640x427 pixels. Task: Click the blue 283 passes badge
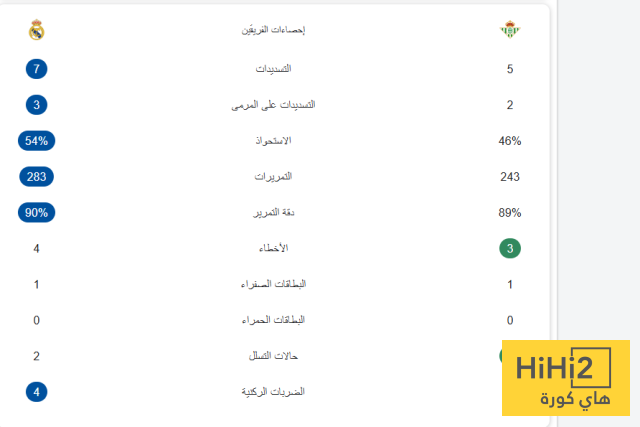point(37,177)
